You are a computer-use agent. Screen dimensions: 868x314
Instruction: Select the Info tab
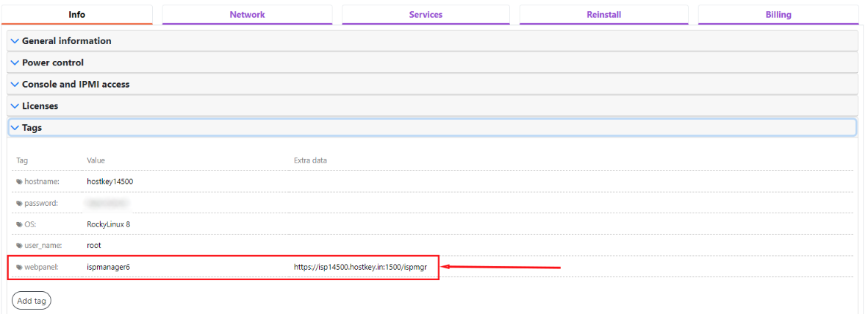[x=76, y=15]
